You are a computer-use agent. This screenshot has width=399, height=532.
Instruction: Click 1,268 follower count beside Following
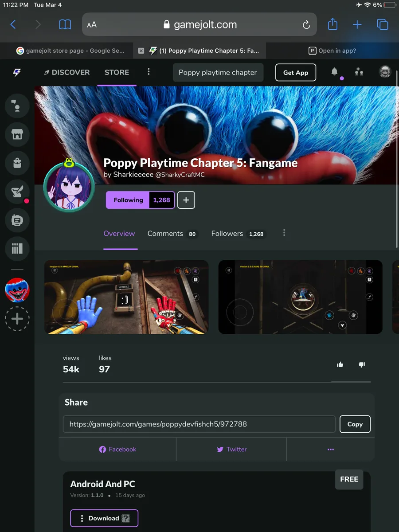(x=162, y=200)
